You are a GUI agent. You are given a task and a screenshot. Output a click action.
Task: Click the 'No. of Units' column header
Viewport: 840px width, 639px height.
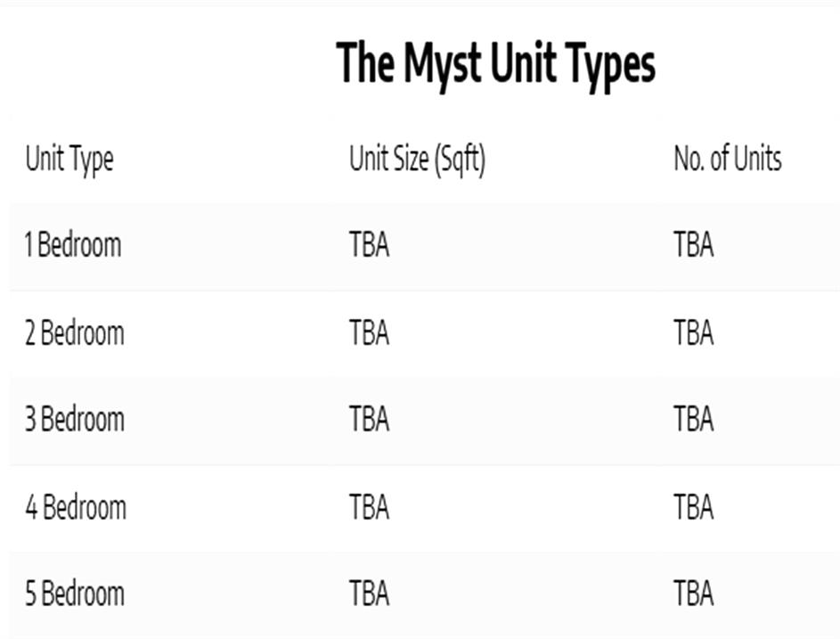[727, 160]
